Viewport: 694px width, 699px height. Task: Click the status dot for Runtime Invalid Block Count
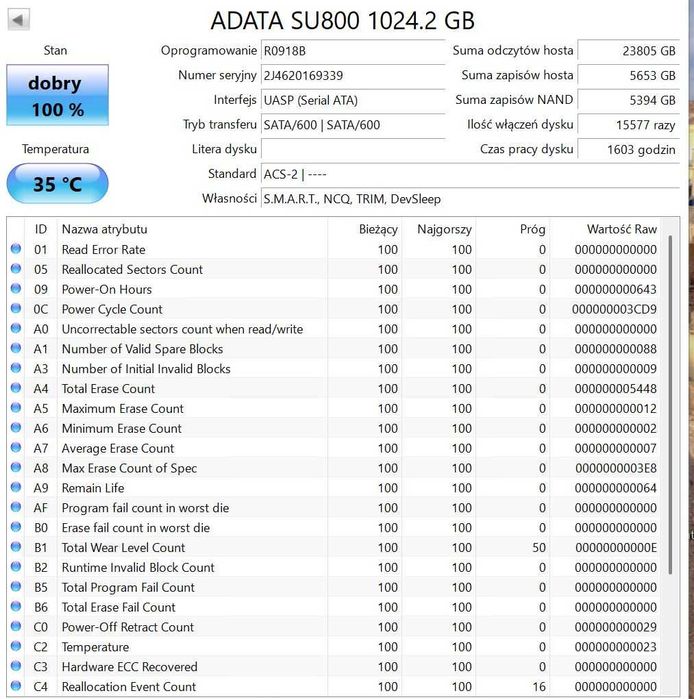pos(16,567)
